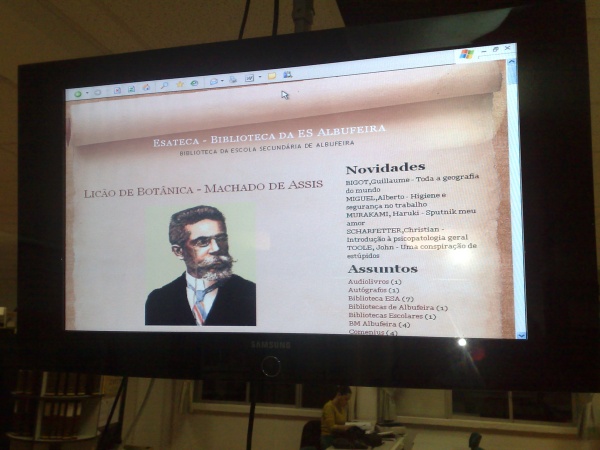This screenshot has width=600, height=450.
Task: Select the Biblioteca ESA subject link
Action: tap(374, 298)
